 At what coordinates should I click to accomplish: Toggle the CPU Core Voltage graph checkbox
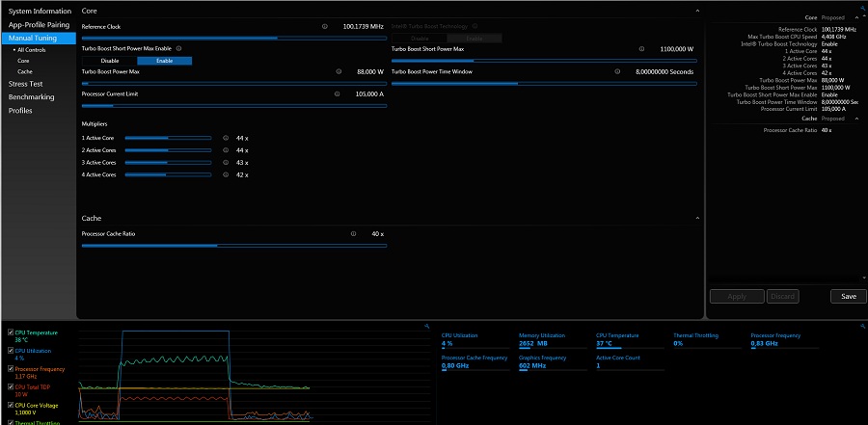[x=11, y=405]
